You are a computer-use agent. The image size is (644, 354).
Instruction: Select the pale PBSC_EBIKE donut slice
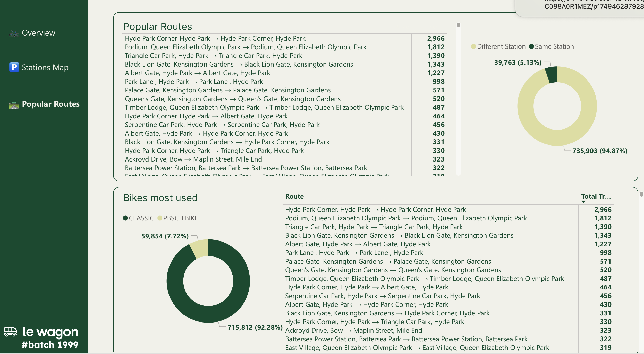pyautogui.click(x=200, y=248)
